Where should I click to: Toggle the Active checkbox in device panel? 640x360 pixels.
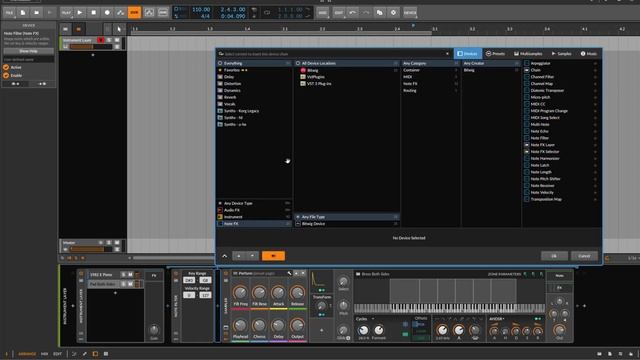click(6, 67)
